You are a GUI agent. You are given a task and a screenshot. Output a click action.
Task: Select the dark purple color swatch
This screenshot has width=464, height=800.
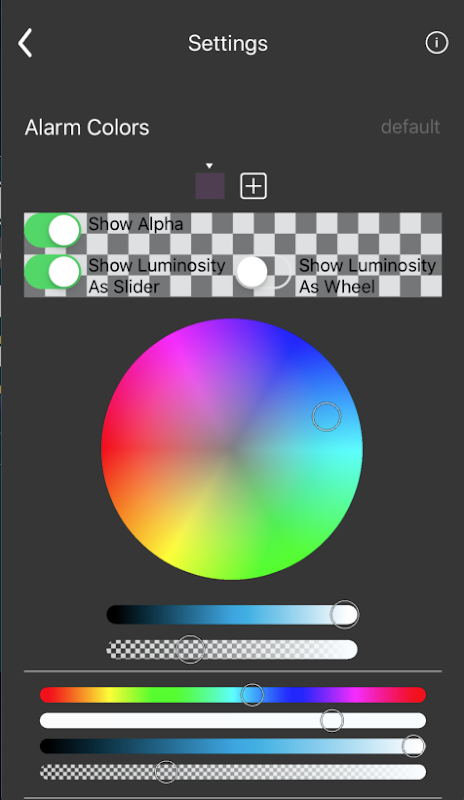[x=210, y=186]
